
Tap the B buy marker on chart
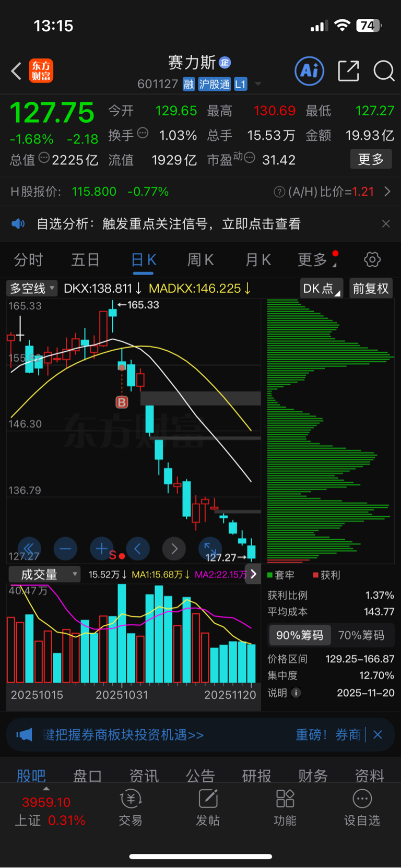(122, 402)
